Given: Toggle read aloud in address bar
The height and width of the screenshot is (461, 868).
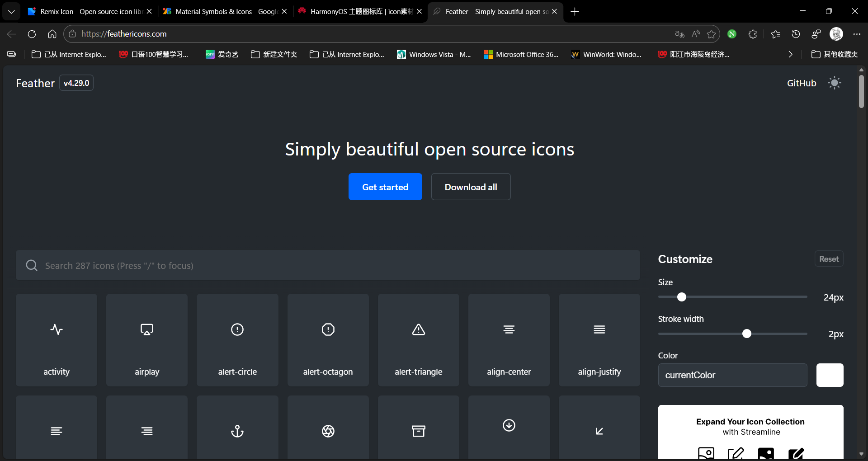Looking at the screenshot, I should [x=696, y=34].
